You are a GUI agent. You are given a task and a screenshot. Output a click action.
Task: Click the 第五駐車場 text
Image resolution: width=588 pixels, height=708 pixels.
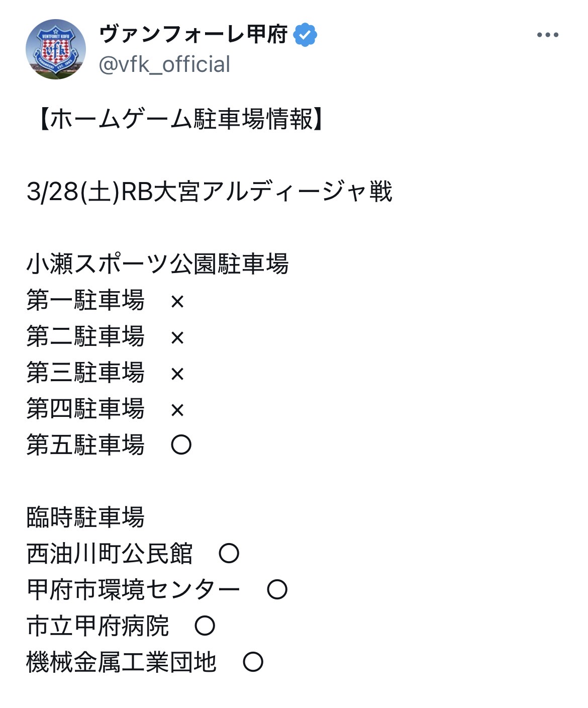click(85, 445)
